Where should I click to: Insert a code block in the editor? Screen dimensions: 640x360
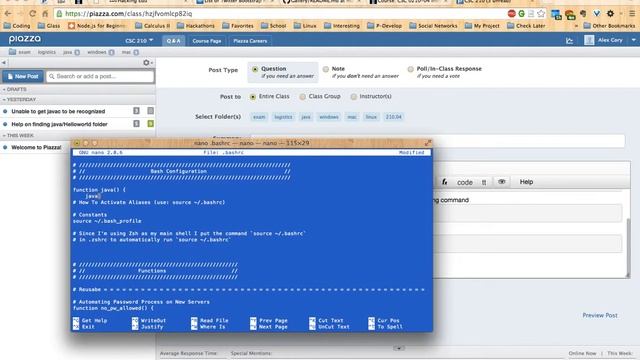tap(464, 182)
